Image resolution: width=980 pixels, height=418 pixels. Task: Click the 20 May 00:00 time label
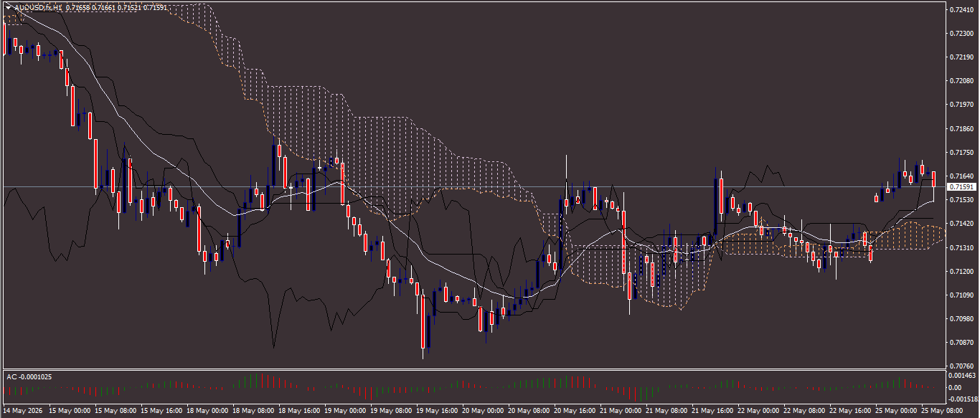483,412
